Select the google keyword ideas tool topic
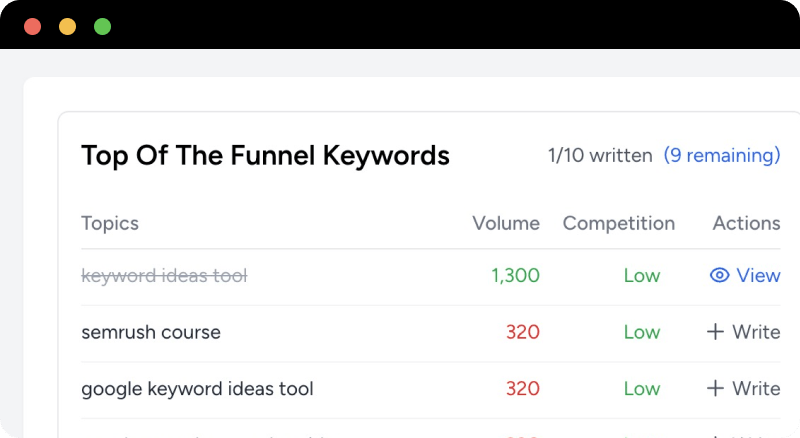800x438 pixels. pyautogui.click(x=197, y=388)
